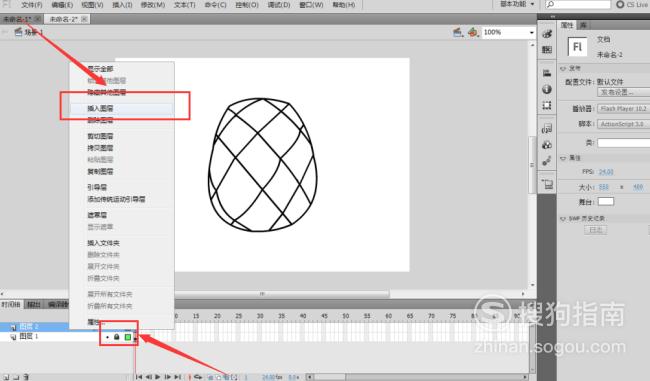This screenshot has height=381, width=650.
Task: Switch to the 库 panel tab
Action: tap(583, 25)
